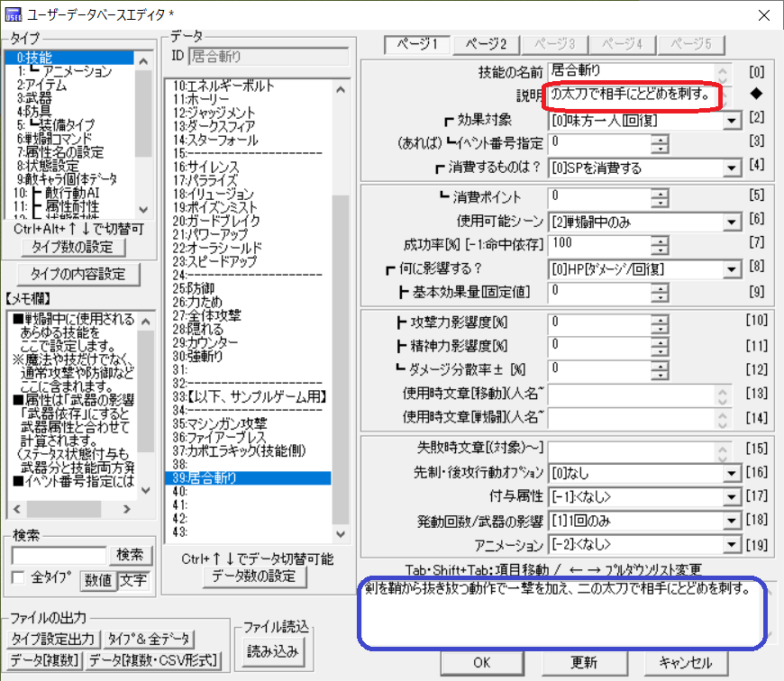Select the disabled ページ4 tab
784x681 pixels.
click(x=623, y=45)
